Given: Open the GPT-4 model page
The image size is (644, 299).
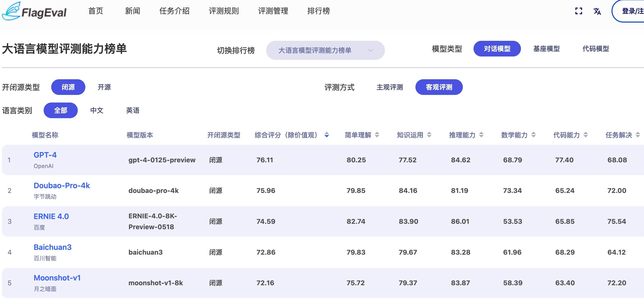Looking at the screenshot, I should click(45, 155).
